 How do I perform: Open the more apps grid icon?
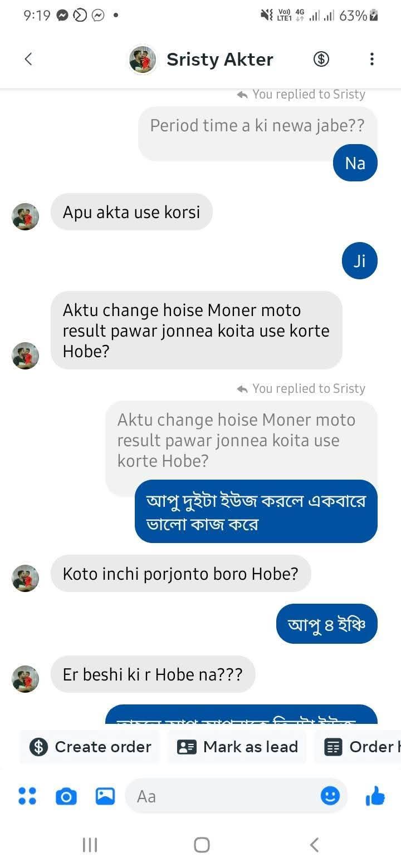pyautogui.click(x=27, y=796)
